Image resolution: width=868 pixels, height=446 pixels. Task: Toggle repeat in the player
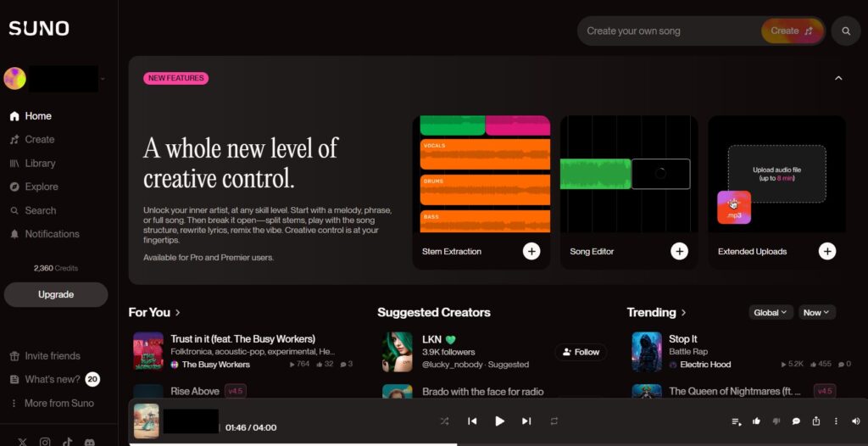pos(554,421)
